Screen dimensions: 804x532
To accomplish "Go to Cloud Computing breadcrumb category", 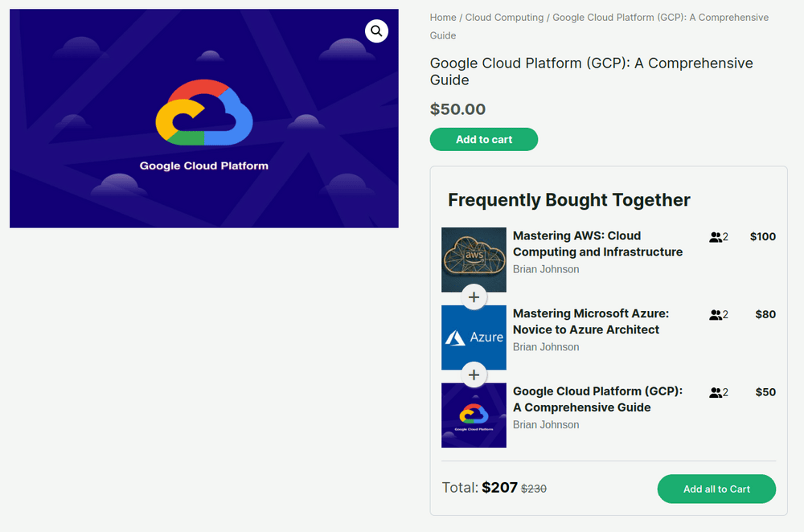I will [x=504, y=18].
